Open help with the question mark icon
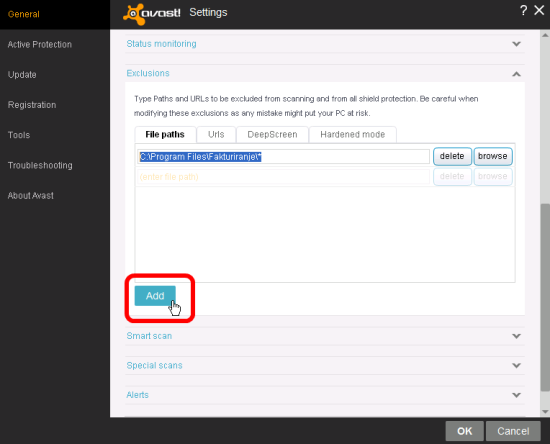Screen dimensions: 550x444 click(x=523, y=11)
